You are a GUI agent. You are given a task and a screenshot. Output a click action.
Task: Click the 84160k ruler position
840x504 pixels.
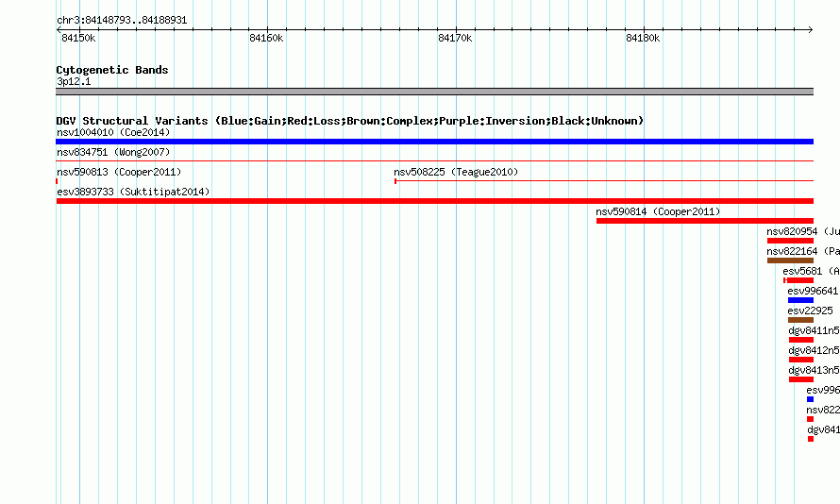click(x=266, y=38)
